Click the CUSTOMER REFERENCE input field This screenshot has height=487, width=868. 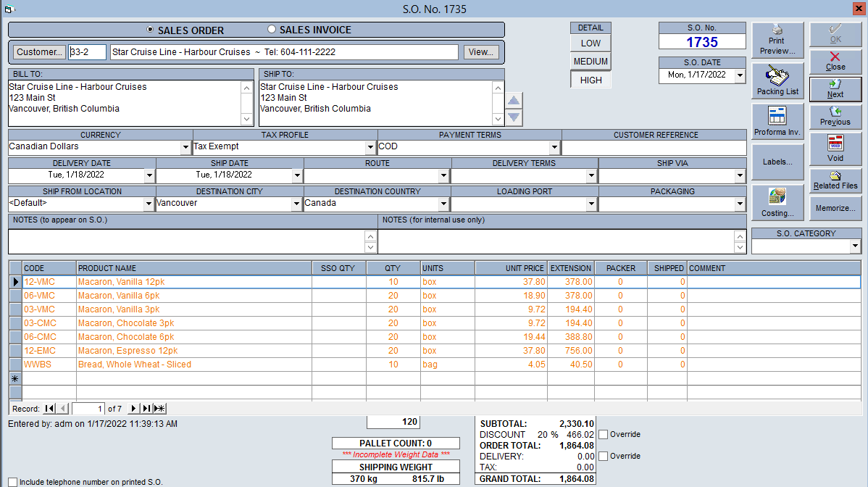click(x=654, y=147)
